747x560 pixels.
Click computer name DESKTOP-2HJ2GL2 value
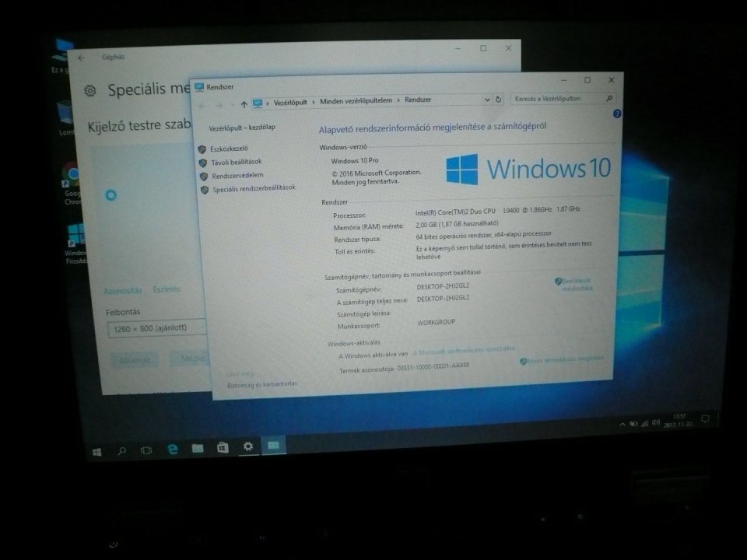[443, 286]
